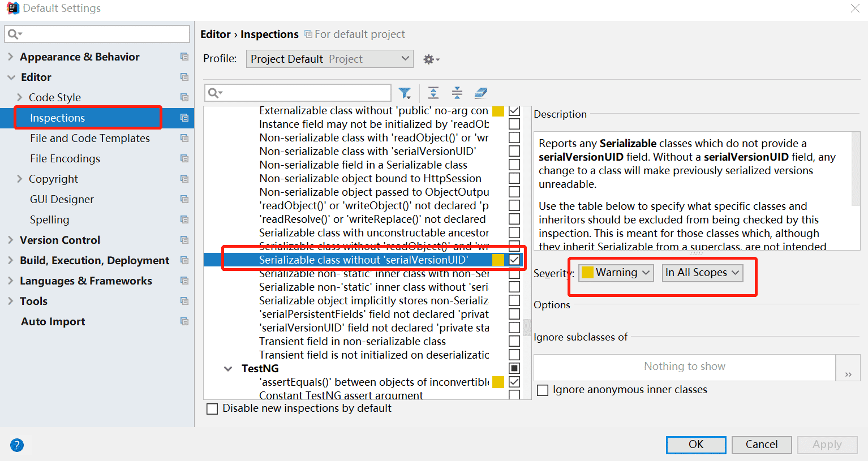
Task: Uncheck Serializable class without 'serialVersionUID' checkbox
Action: [x=514, y=260]
